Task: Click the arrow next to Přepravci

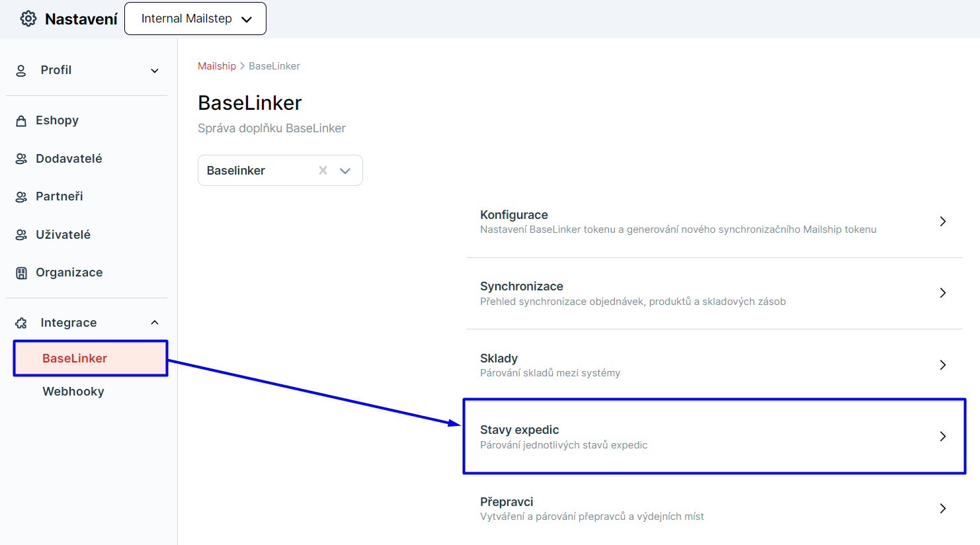Action: (x=943, y=509)
